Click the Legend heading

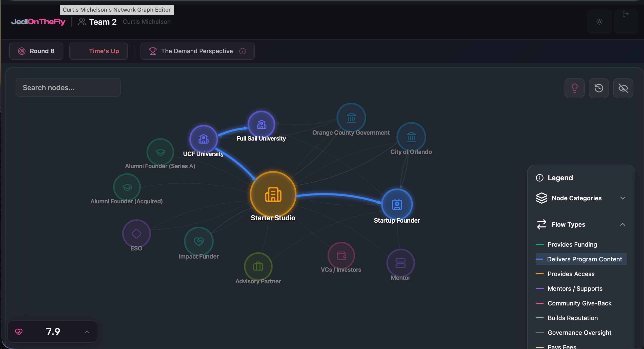(x=560, y=178)
